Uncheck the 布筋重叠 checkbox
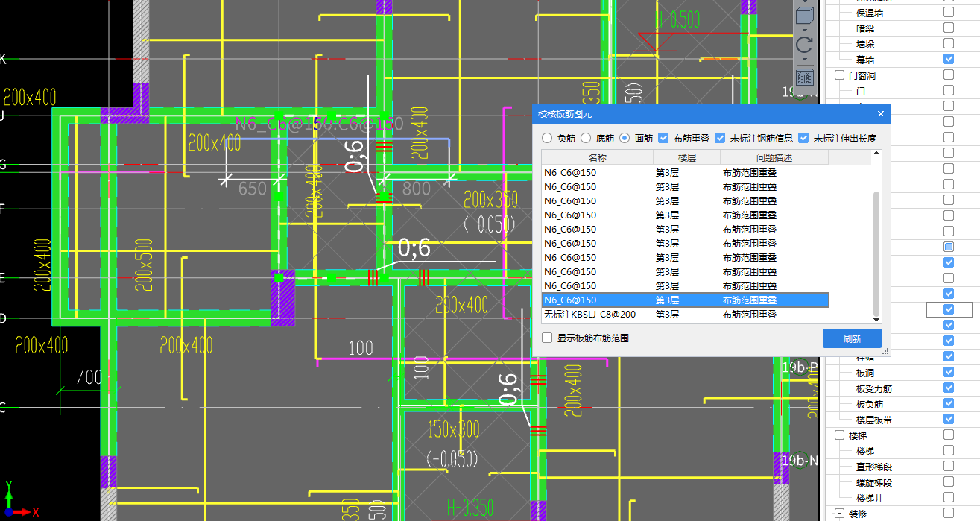 (x=663, y=138)
